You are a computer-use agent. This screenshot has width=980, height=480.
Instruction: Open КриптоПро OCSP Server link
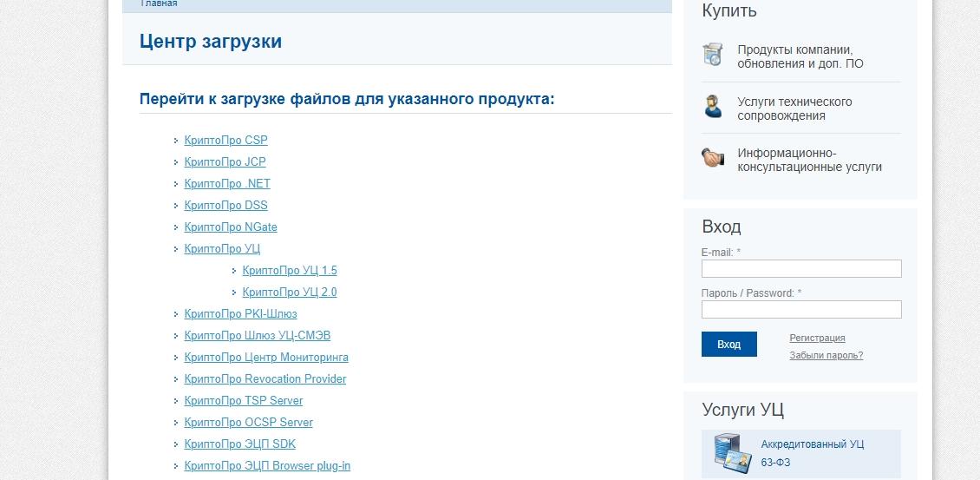[249, 423]
